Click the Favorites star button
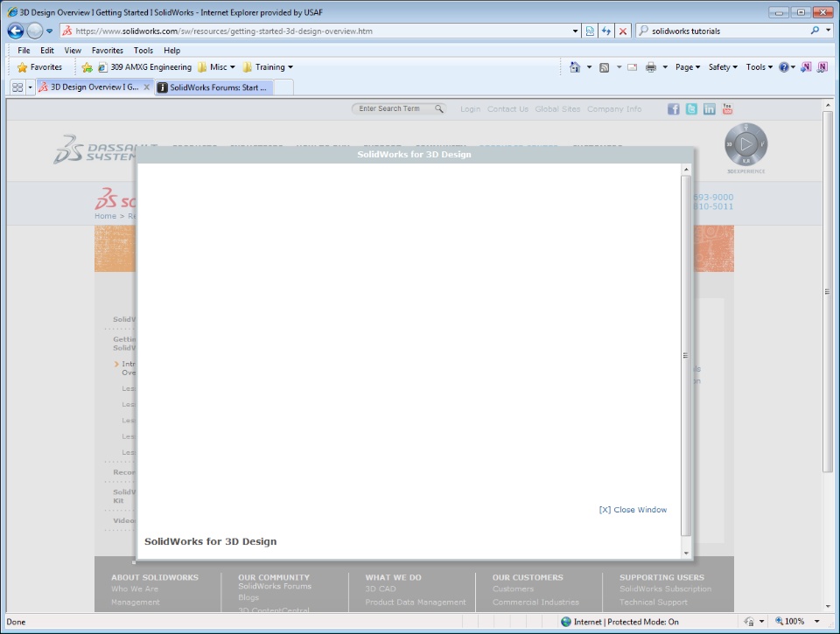 39,67
